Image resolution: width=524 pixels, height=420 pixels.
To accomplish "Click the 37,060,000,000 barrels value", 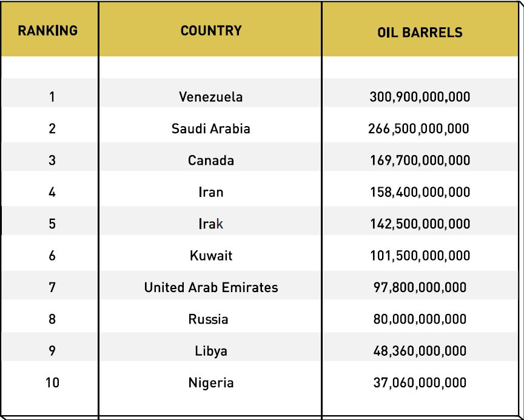I will coord(420,382).
